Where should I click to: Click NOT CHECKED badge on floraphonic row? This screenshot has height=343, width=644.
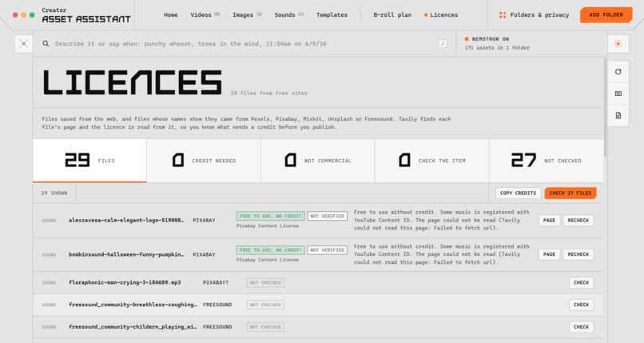(265, 282)
